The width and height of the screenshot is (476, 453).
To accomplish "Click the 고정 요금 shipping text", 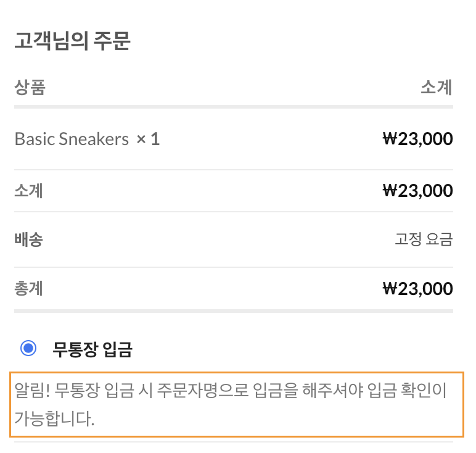I will (x=424, y=239).
